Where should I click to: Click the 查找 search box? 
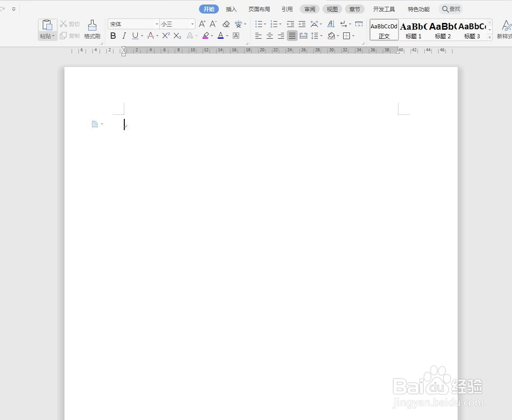pyautogui.click(x=451, y=9)
